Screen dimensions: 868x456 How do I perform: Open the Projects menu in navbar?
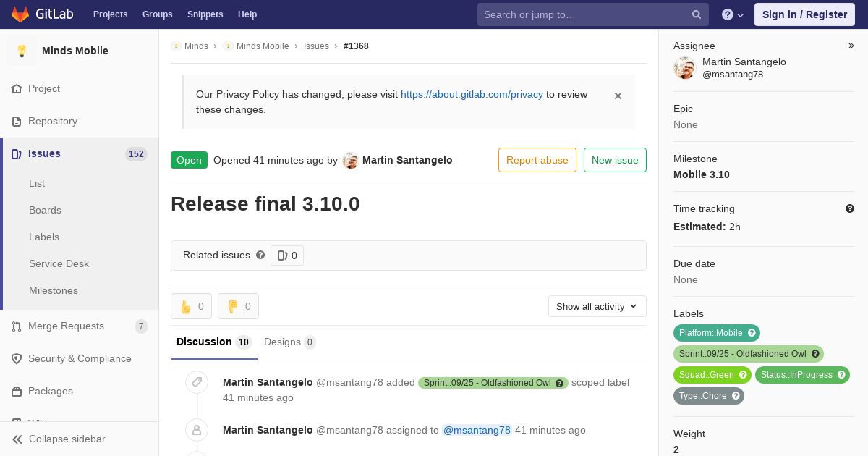tap(111, 14)
